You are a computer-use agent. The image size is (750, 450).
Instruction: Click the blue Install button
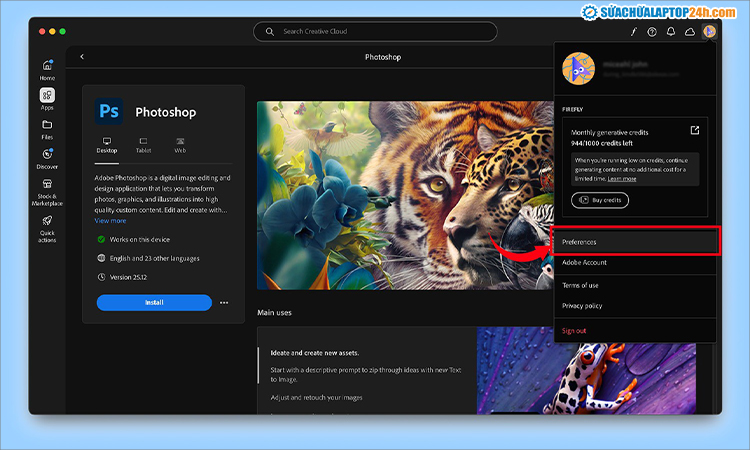154,302
